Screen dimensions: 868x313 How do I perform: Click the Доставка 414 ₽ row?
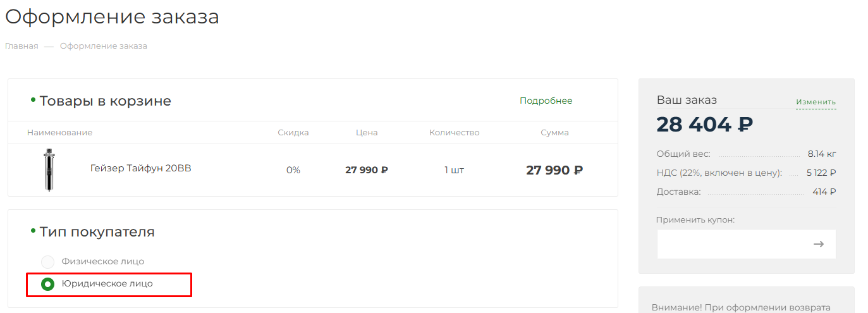746,192
